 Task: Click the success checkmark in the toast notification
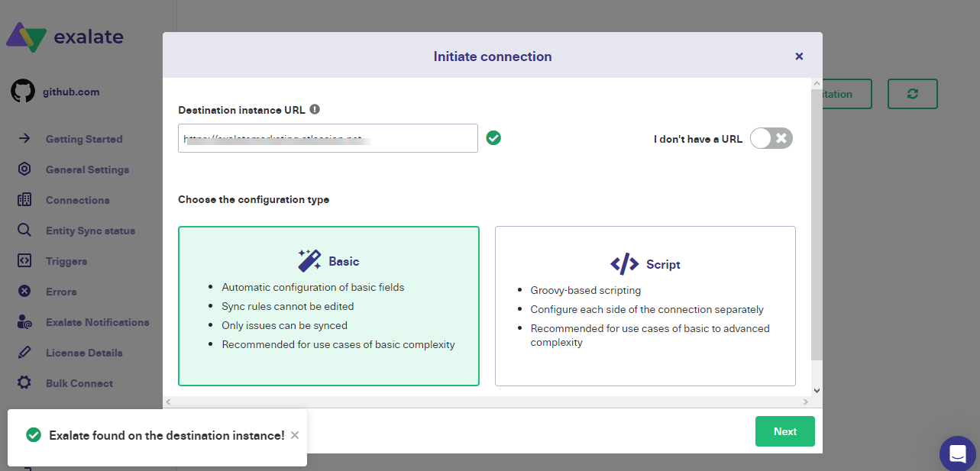(x=34, y=435)
